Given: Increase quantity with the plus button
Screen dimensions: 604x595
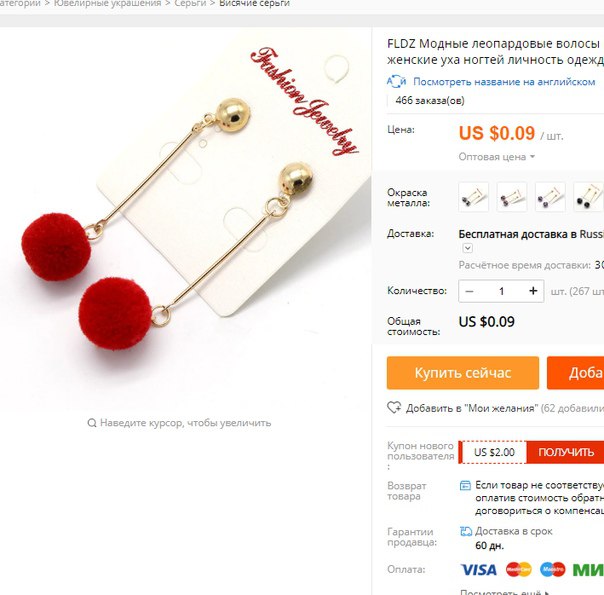Looking at the screenshot, I should pyautogui.click(x=533, y=291).
